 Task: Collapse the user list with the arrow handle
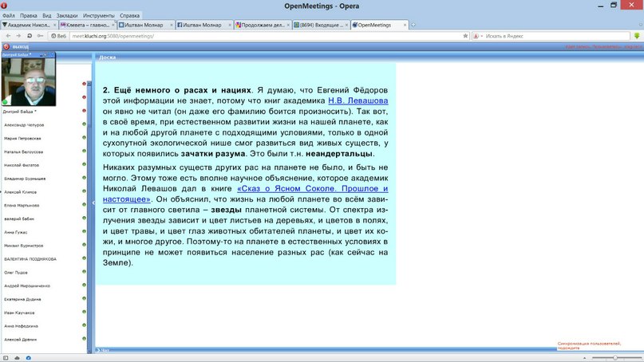(x=93, y=203)
